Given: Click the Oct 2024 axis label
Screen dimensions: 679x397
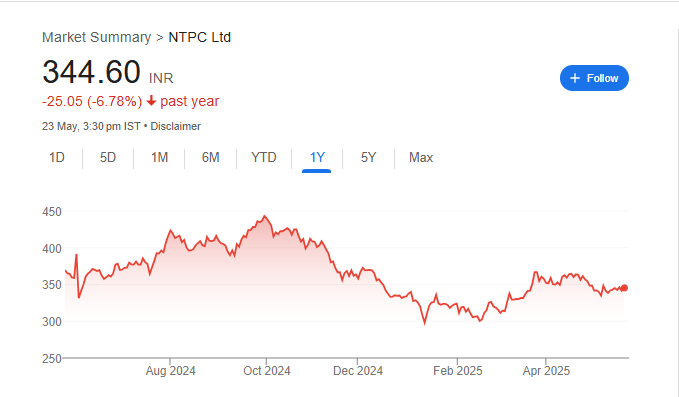Looking at the screenshot, I should (x=267, y=371).
